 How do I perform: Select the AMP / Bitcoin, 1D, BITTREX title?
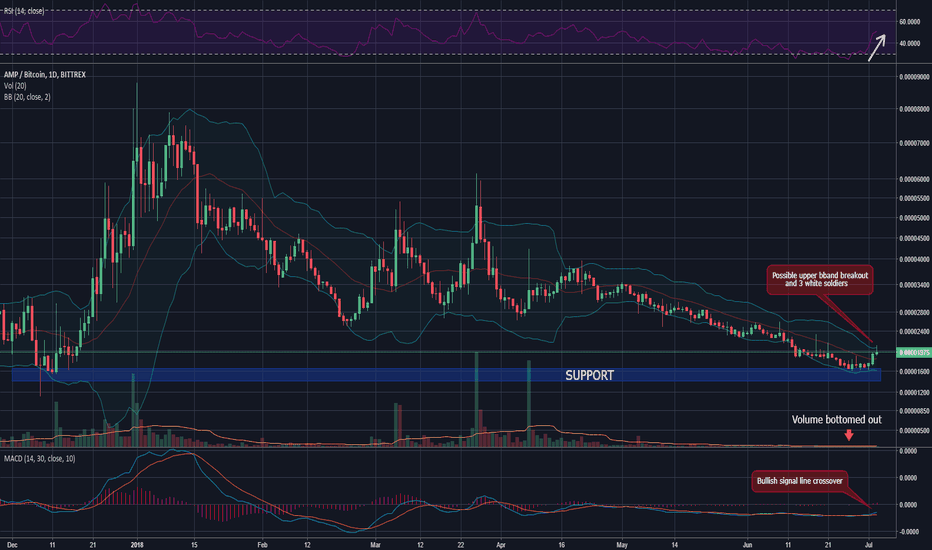[45, 74]
